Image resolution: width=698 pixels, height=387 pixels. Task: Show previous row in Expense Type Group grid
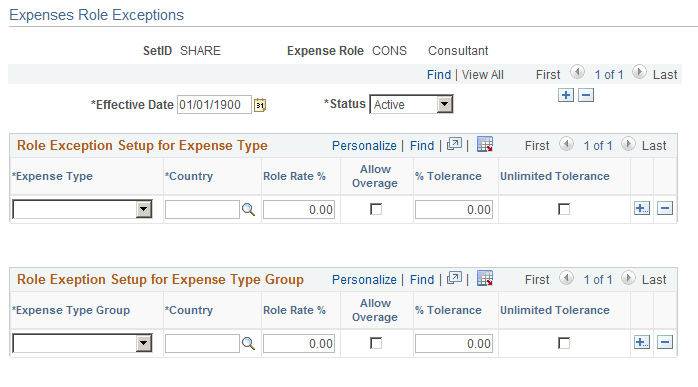click(566, 277)
